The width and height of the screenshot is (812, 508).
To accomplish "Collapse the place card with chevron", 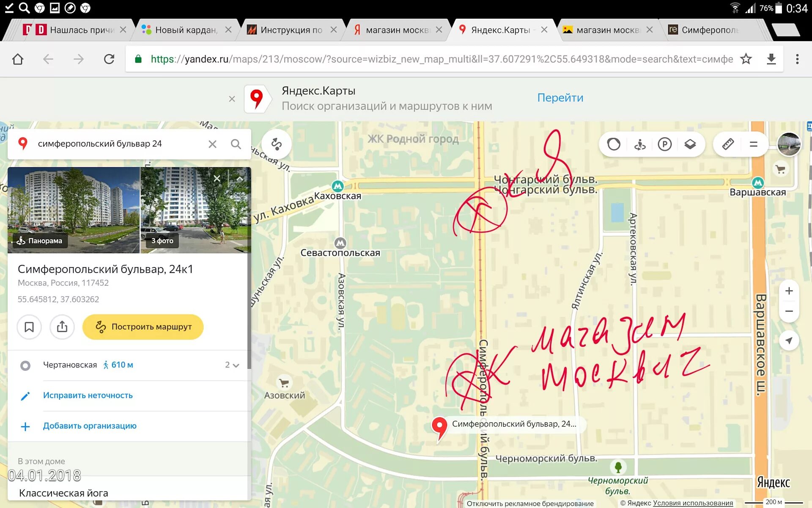I will pos(239,179).
